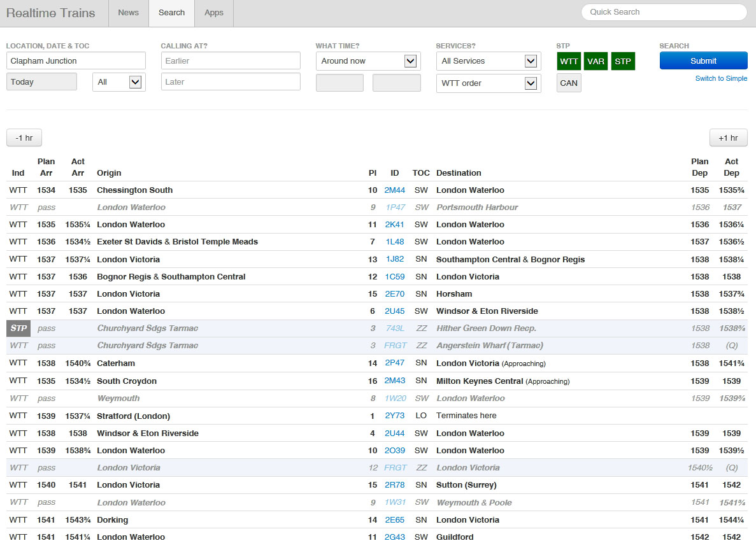Open train 2E65 details
756x543 pixels.
395,520
